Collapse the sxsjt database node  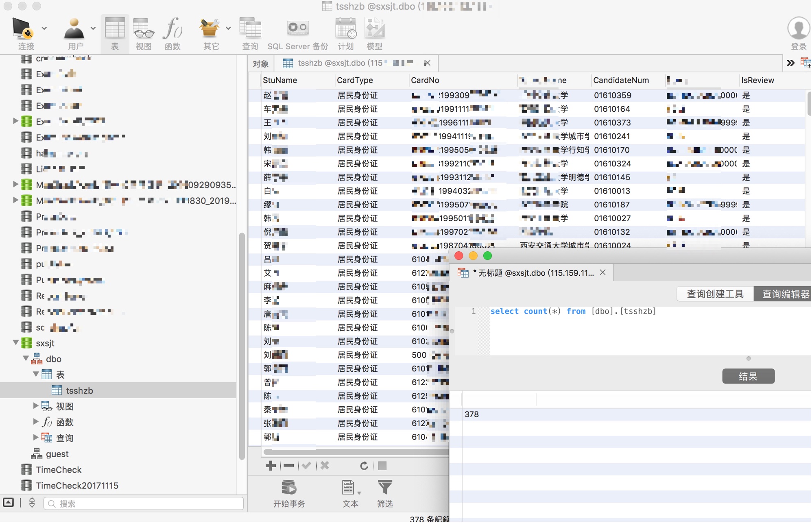coord(15,342)
